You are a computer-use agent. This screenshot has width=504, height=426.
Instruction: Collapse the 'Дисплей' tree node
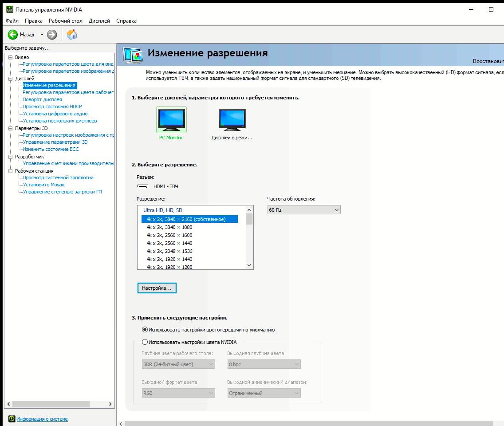10,79
